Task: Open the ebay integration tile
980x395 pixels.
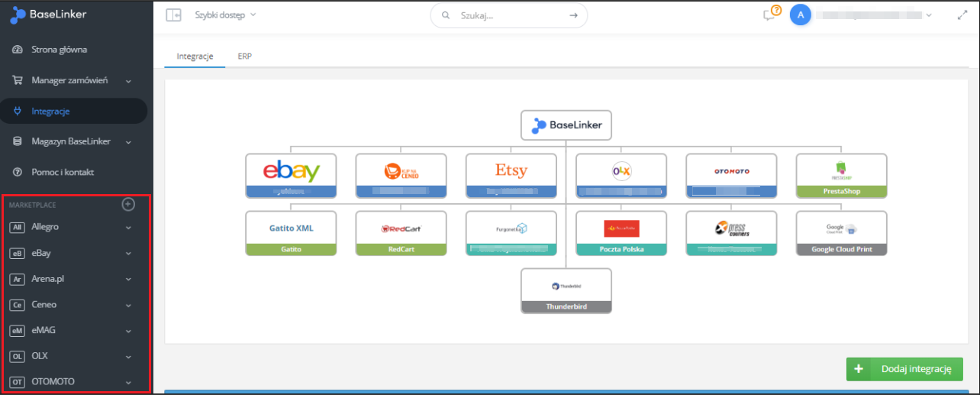Action: (x=291, y=176)
